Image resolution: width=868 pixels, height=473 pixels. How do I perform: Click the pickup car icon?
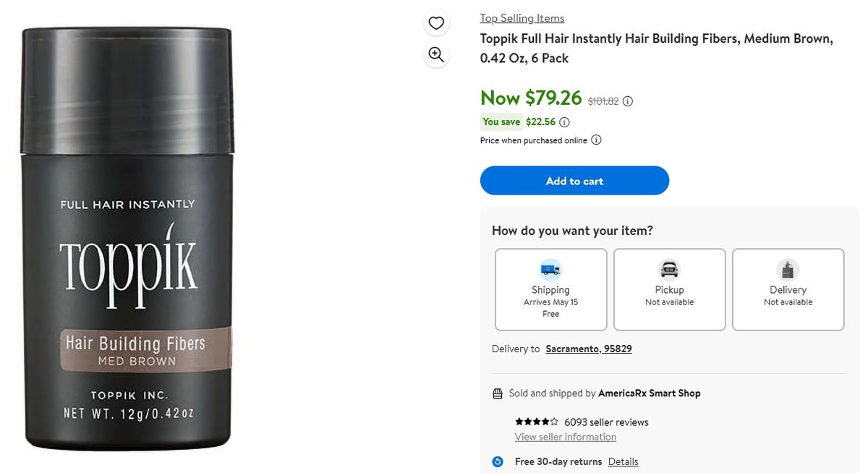[x=669, y=269]
